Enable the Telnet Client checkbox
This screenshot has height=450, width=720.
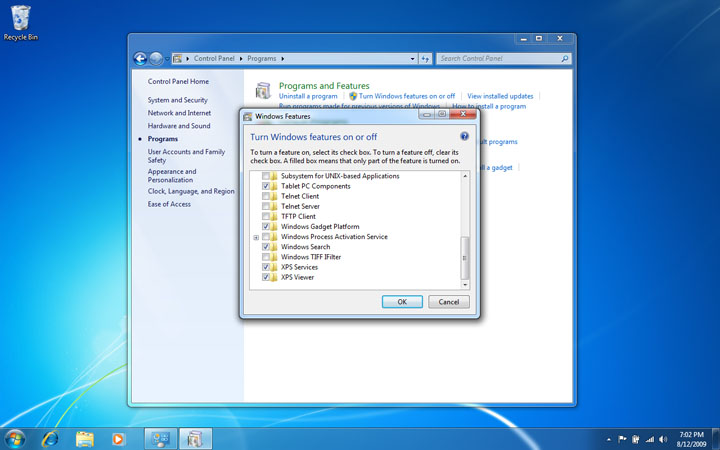click(266, 196)
